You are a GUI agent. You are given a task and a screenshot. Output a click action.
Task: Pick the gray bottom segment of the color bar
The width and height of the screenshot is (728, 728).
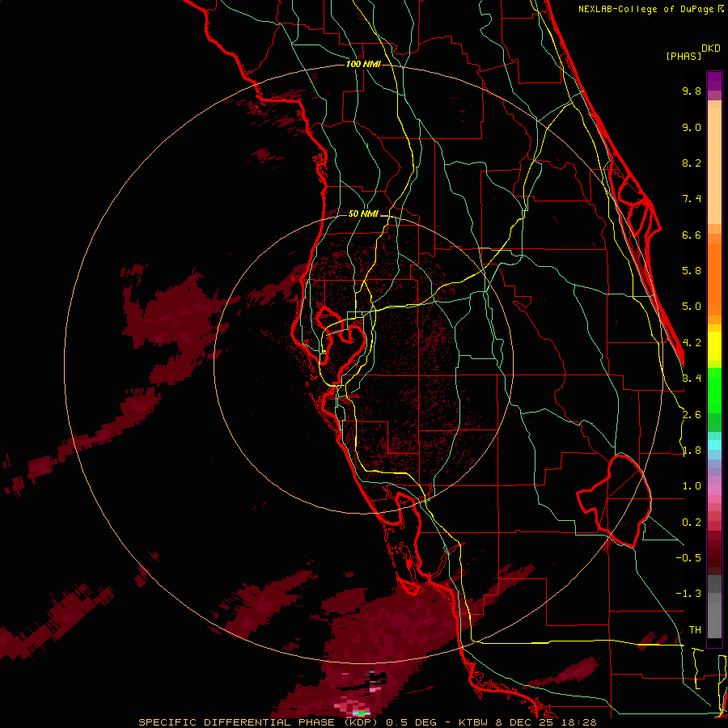[714, 617]
